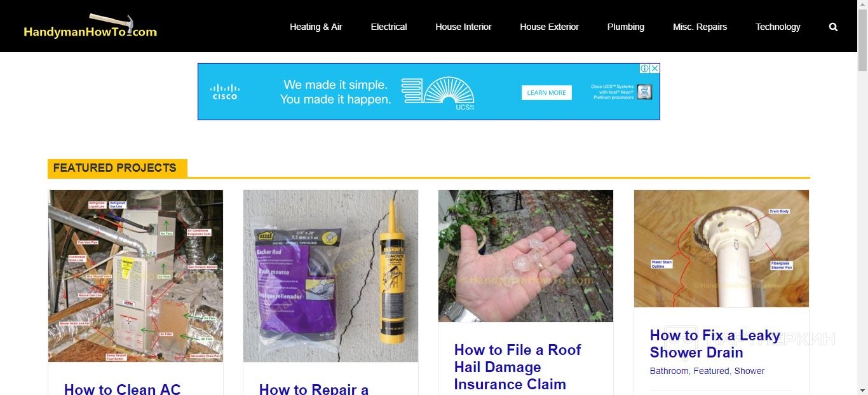Select the Shower category link
Screen dimensions: 868x395
(749, 371)
